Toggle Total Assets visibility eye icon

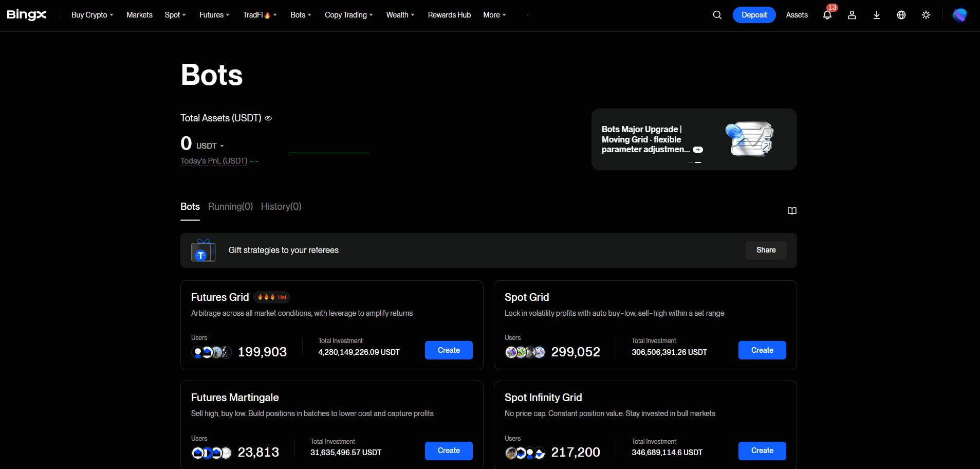click(268, 118)
